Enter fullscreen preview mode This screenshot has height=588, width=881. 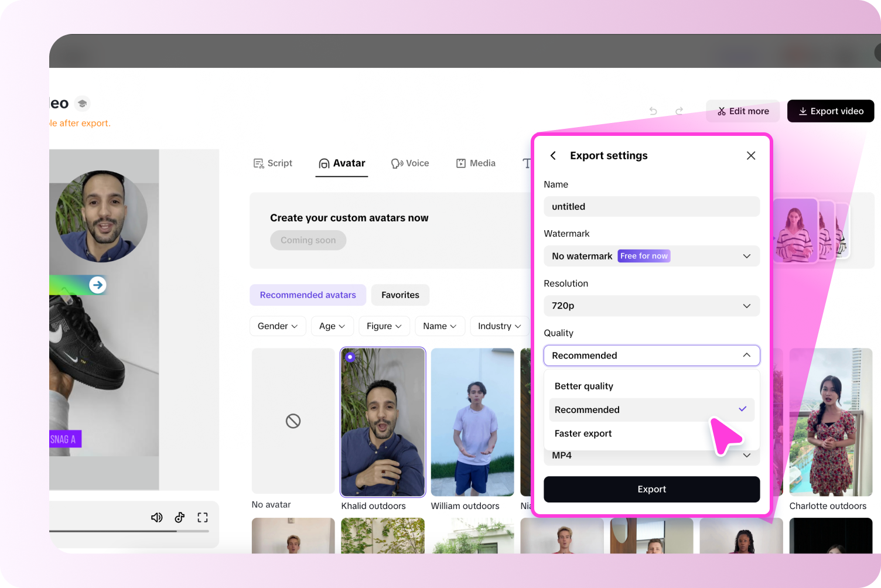click(203, 517)
